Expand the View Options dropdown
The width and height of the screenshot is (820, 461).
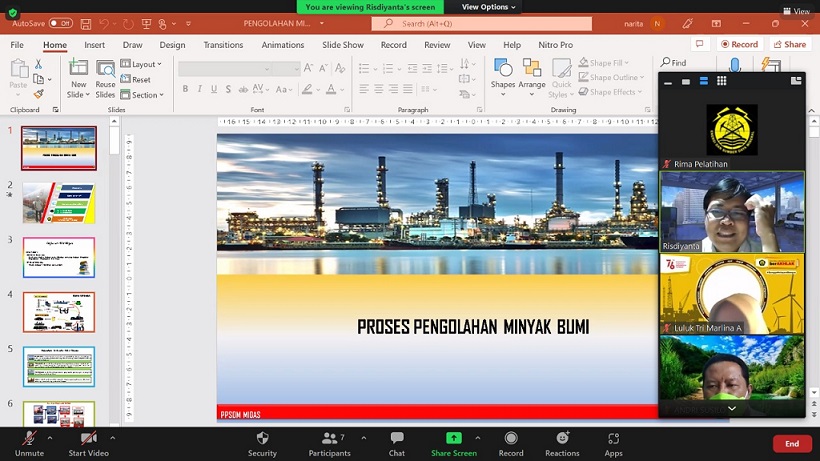488,7
